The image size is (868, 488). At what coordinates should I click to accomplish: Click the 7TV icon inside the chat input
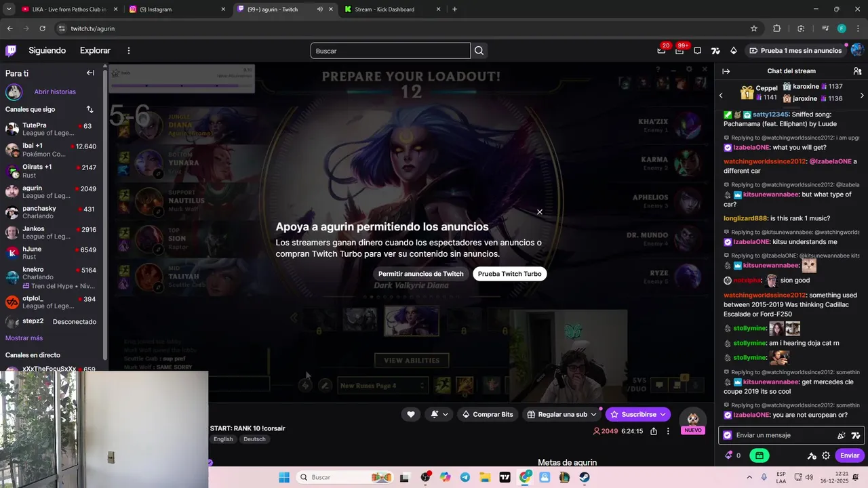(855, 436)
